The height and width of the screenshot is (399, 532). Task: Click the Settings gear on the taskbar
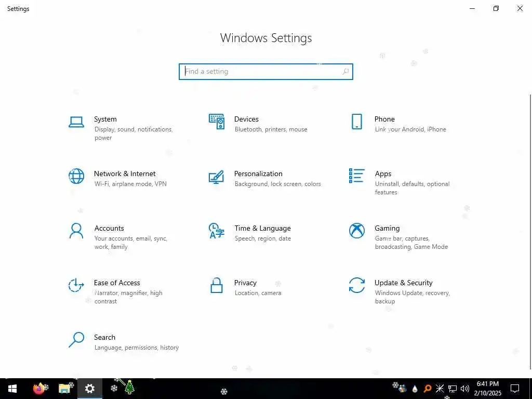pyautogui.click(x=89, y=389)
